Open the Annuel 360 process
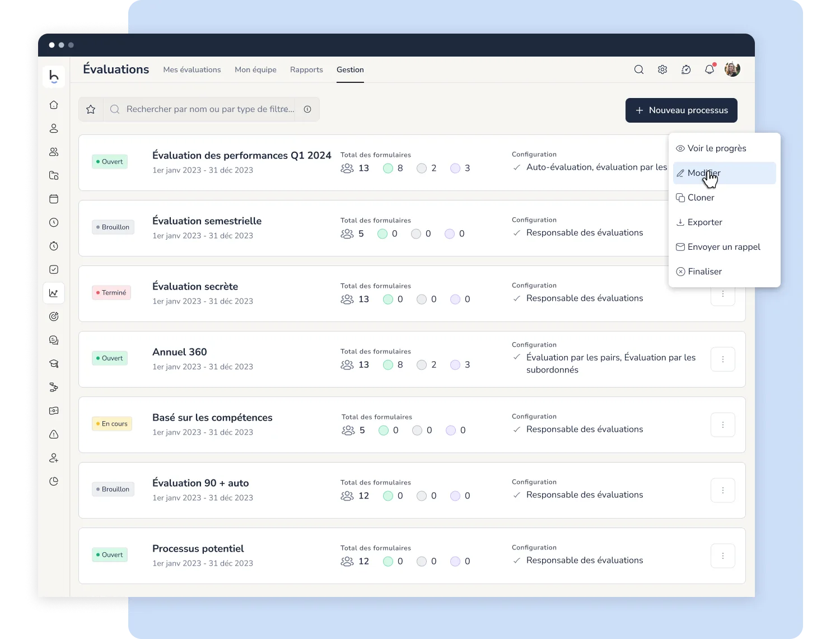The height and width of the screenshot is (639, 840). (x=180, y=352)
